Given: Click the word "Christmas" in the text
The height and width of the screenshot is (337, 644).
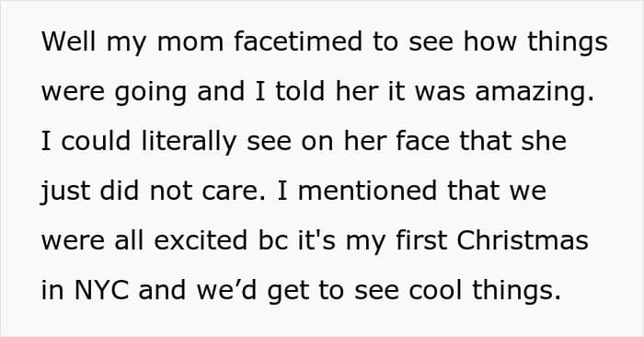Looking at the screenshot, I should [x=523, y=240].
